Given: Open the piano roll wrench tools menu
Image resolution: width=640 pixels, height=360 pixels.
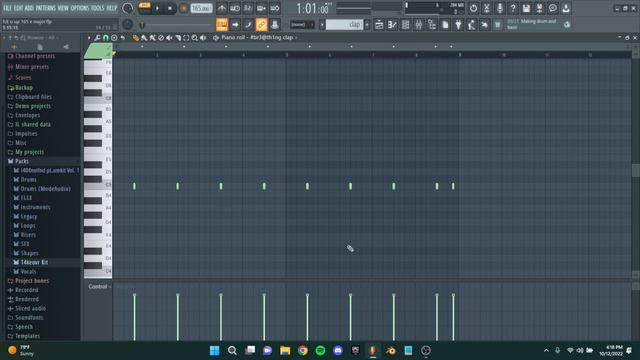Looking at the screenshot, I should tap(97, 38).
